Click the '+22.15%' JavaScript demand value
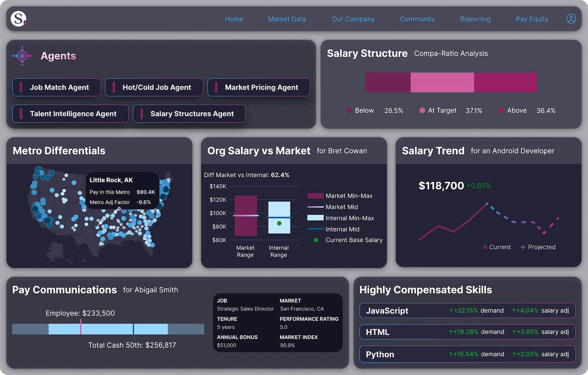 466,311
